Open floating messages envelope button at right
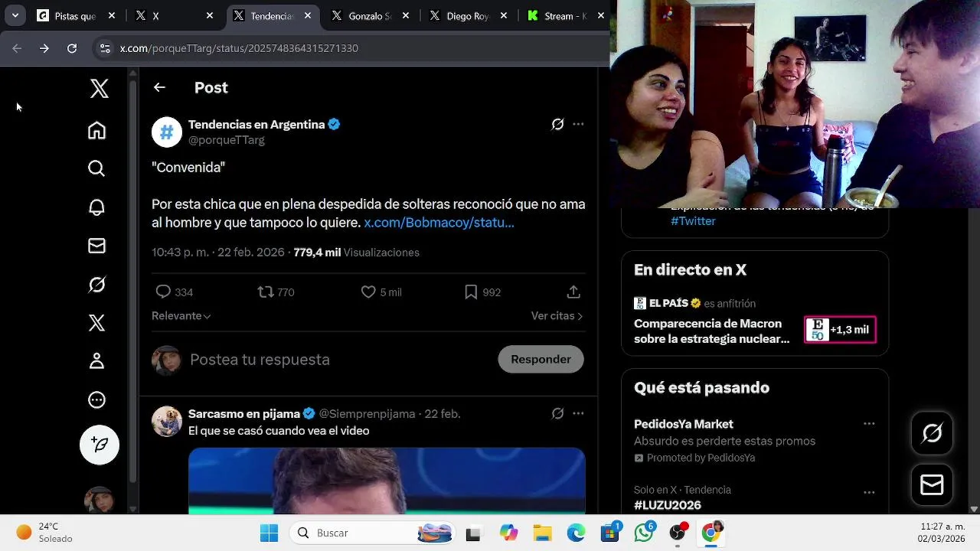This screenshot has height=551, width=980. point(932,485)
